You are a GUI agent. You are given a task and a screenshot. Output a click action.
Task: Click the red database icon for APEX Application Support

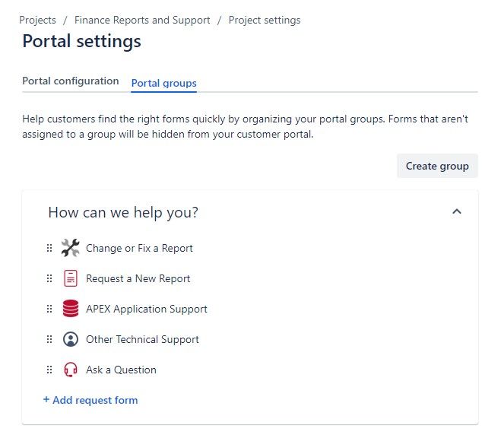[x=70, y=309]
